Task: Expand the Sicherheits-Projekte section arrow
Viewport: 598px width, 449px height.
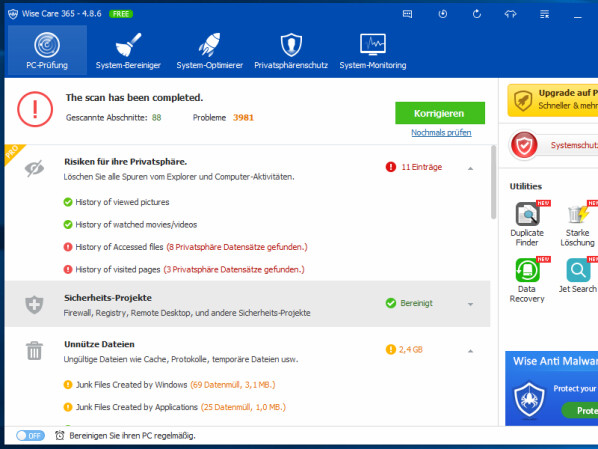Action: (x=471, y=304)
